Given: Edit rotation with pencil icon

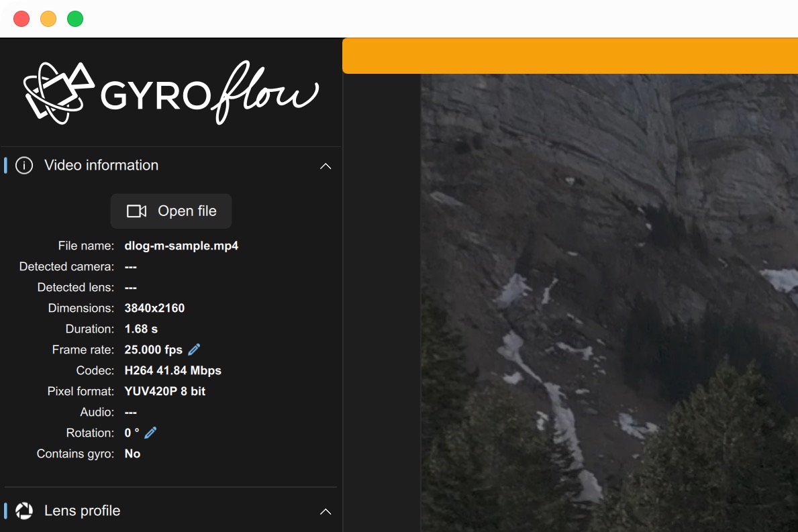Looking at the screenshot, I should point(150,433).
